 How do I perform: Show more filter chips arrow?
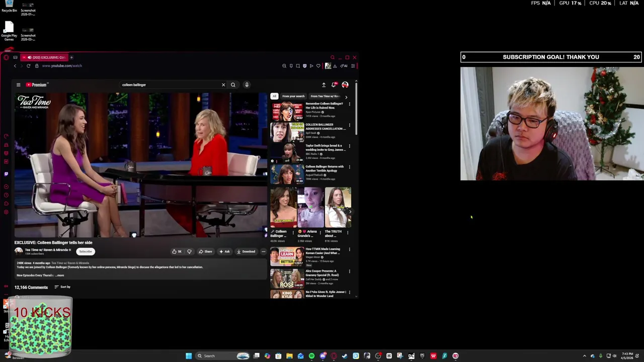click(x=346, y=97)
